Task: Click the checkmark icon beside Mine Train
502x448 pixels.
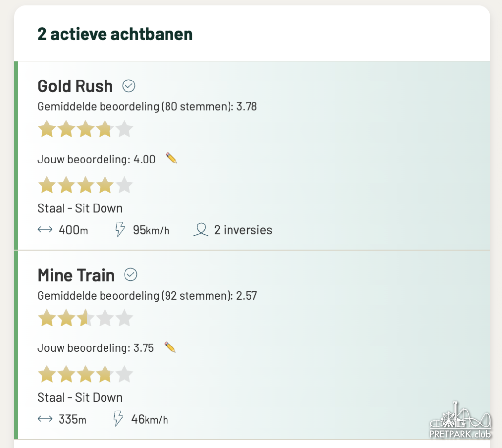Action: click(x=130, y=275)
